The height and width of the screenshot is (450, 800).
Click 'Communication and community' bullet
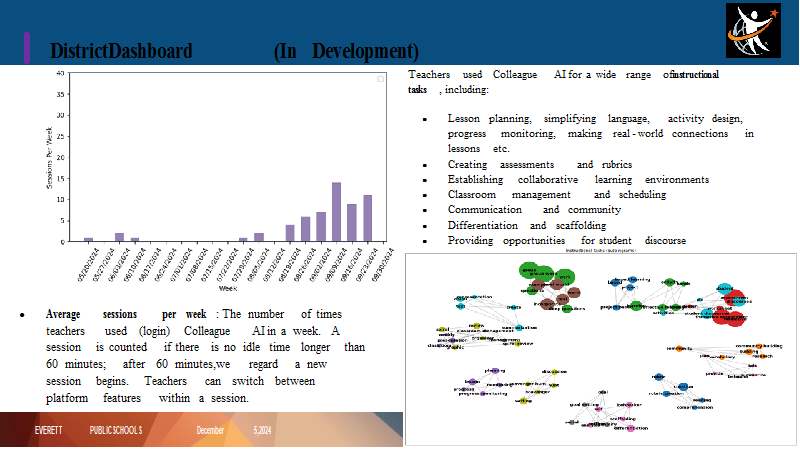click(x=534, y=210)
